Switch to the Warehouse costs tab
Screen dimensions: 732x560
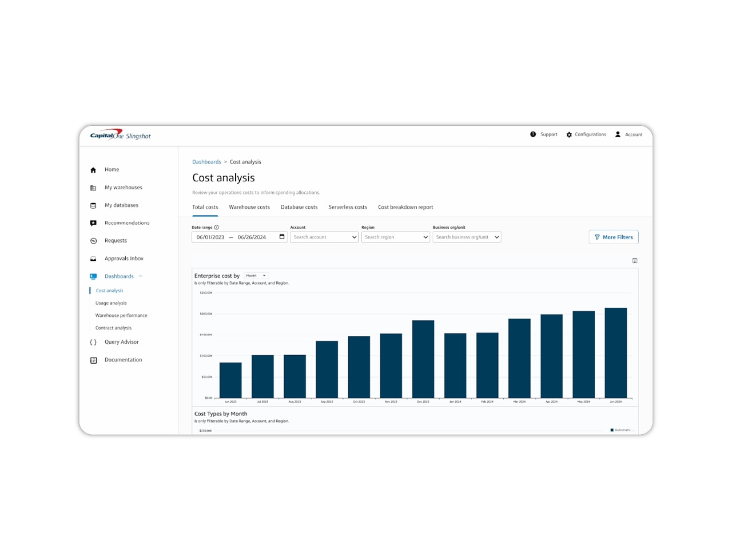point(249,207)
